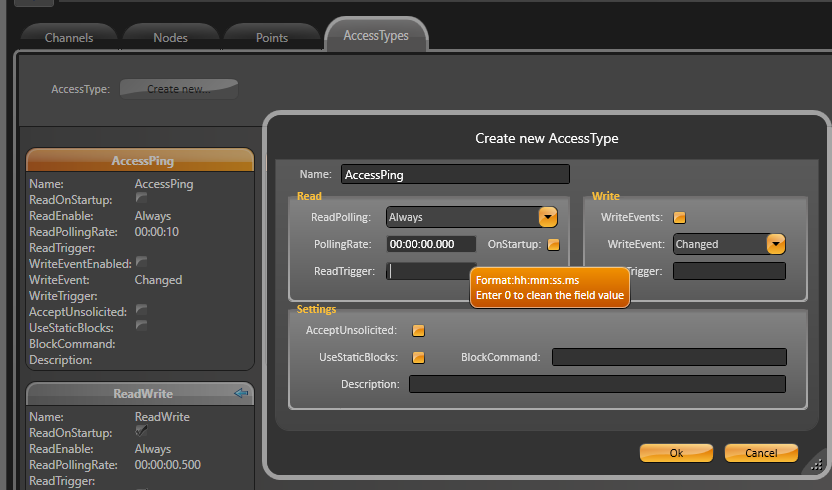Screen dimensions: 832x490
Task: Expand the WriteEvent dropdown set to Changed
Action: 775,243
